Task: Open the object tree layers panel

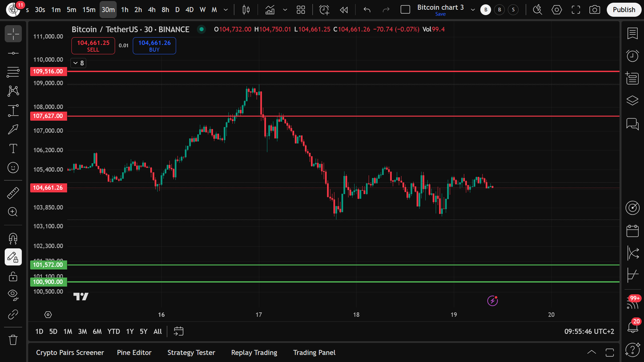Action: click(632, 101)
